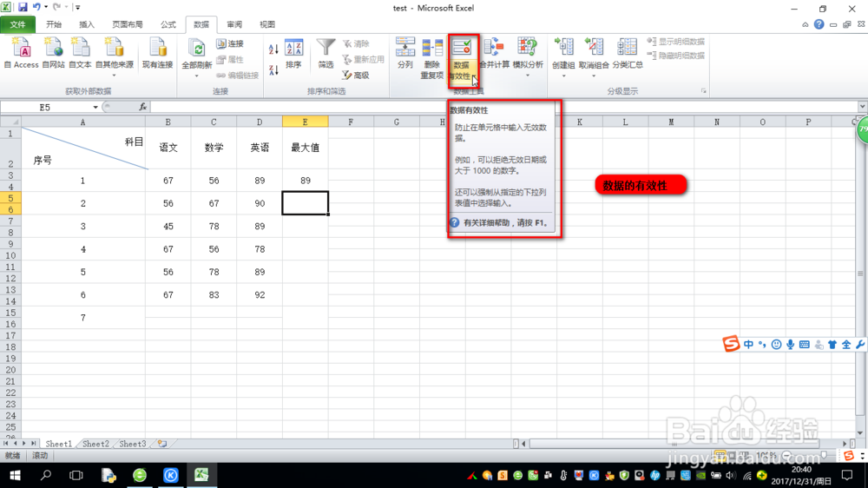Open Sogou input voice microphone icon

[790, 345]
